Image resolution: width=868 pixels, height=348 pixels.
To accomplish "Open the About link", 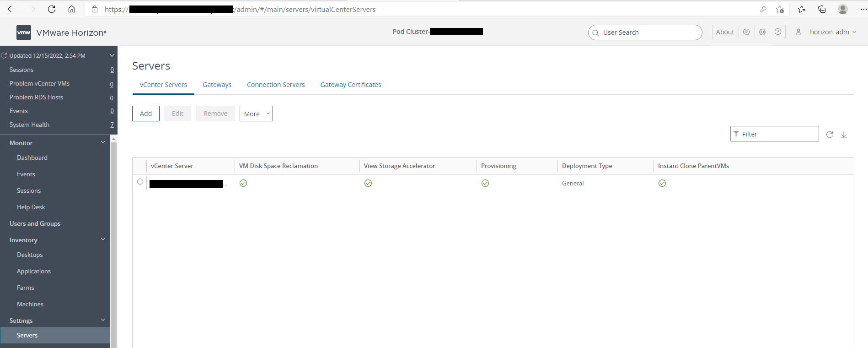I will coord(725,32).
